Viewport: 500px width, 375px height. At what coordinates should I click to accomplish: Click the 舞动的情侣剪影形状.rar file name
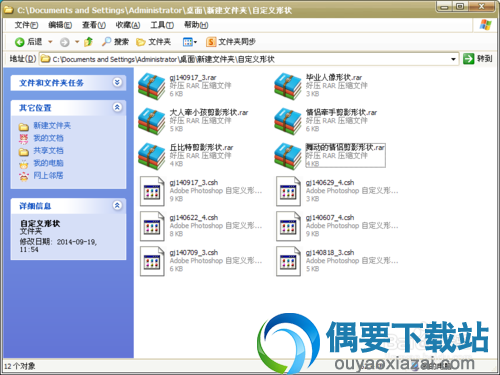click(345, 147)
